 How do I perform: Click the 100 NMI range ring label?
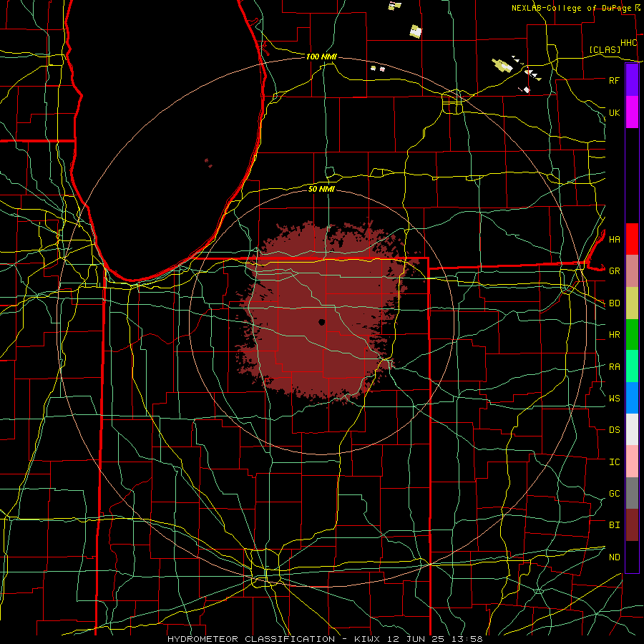[321, 57]
